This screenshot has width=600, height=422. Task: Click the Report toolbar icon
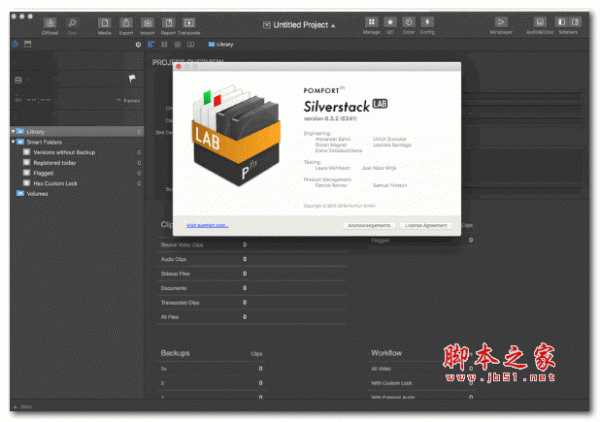(x=168, y=23)
